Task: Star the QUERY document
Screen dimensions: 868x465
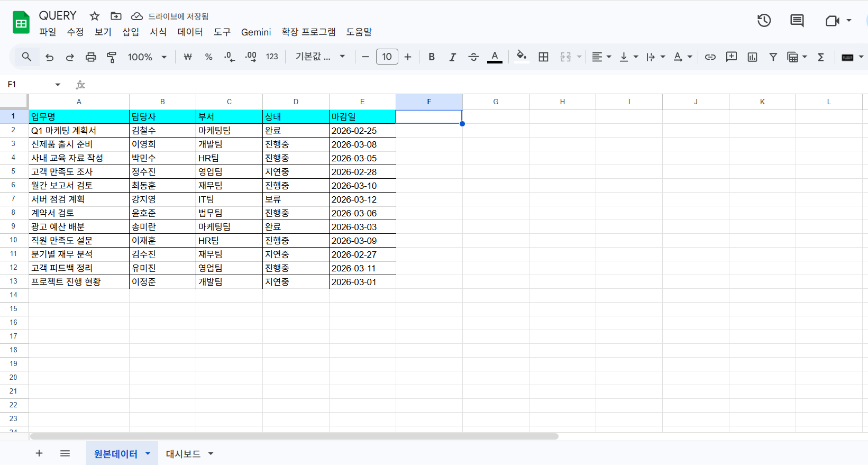Action: (x=95, y=16)
